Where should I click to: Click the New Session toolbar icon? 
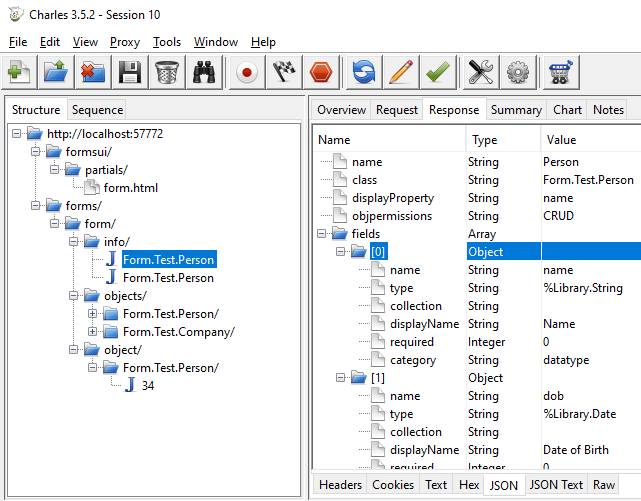coord(21,73)
